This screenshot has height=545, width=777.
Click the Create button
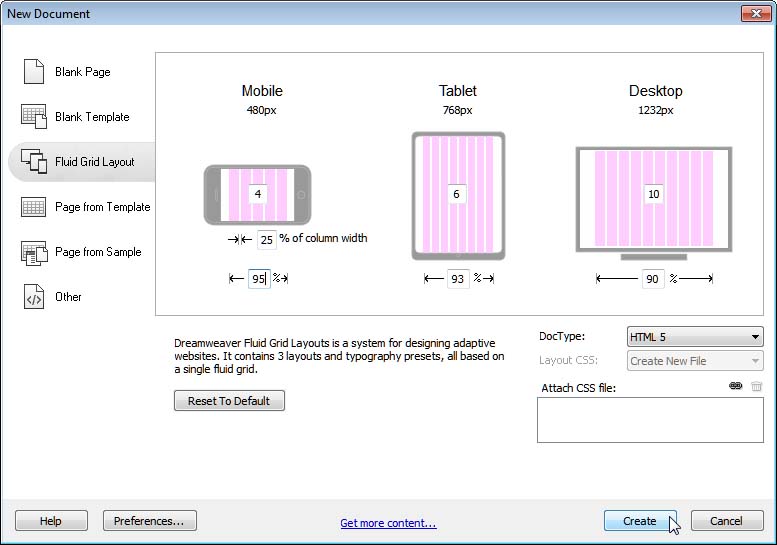coord(640,521)
